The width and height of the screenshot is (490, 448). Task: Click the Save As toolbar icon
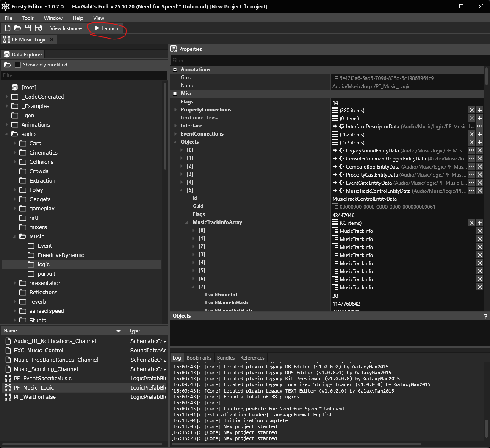[x=38, y=28]
